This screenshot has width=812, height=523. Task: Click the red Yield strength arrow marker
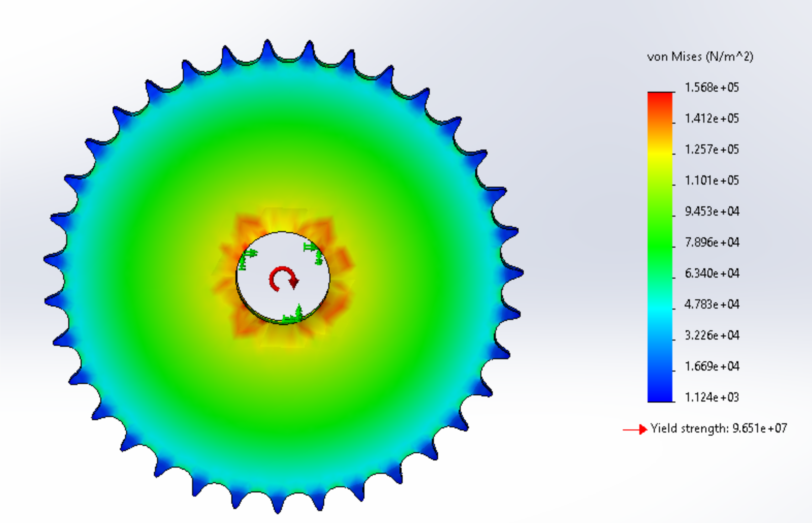(x=635, y=429)
